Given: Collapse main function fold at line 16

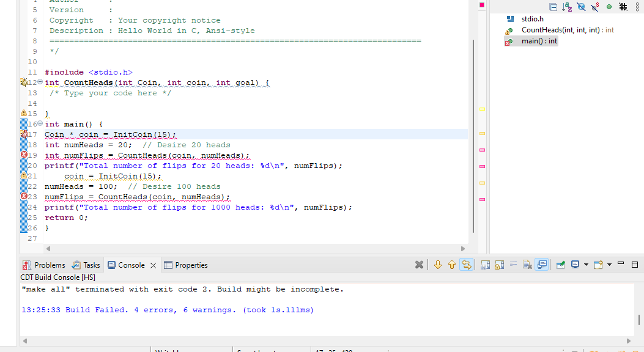Looking at the screenshot, I should pyautogui.click(x=40, y=123).
